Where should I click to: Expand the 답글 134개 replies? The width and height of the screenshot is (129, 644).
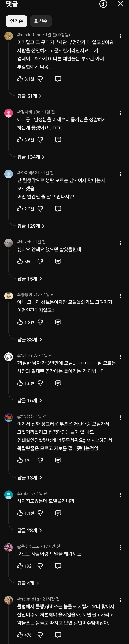(31, 157)
